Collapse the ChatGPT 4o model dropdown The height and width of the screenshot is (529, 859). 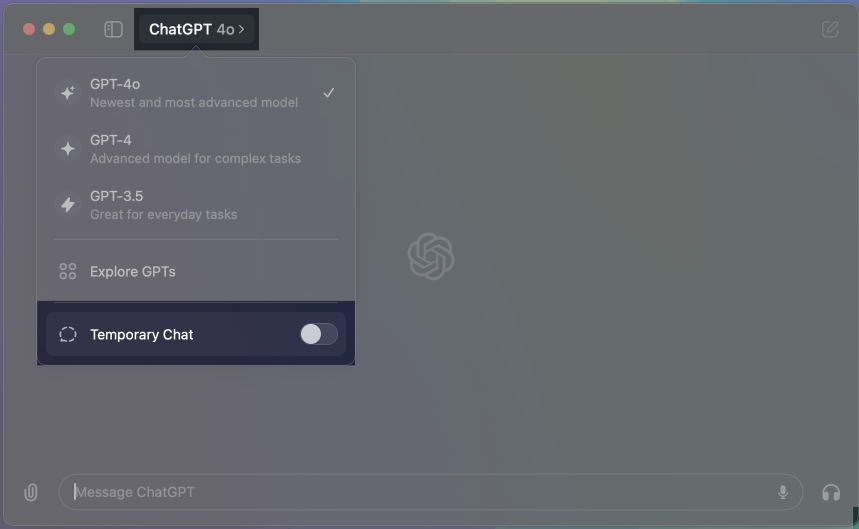[x=196, y=29]
